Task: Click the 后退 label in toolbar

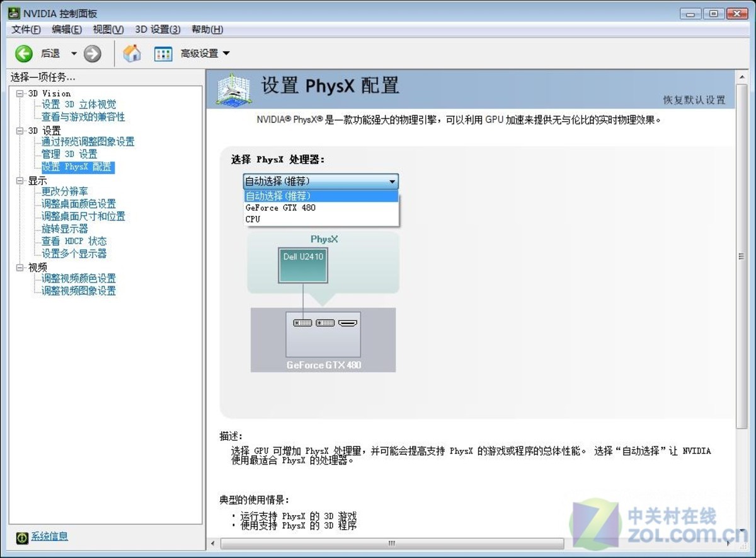Action: 50,54
